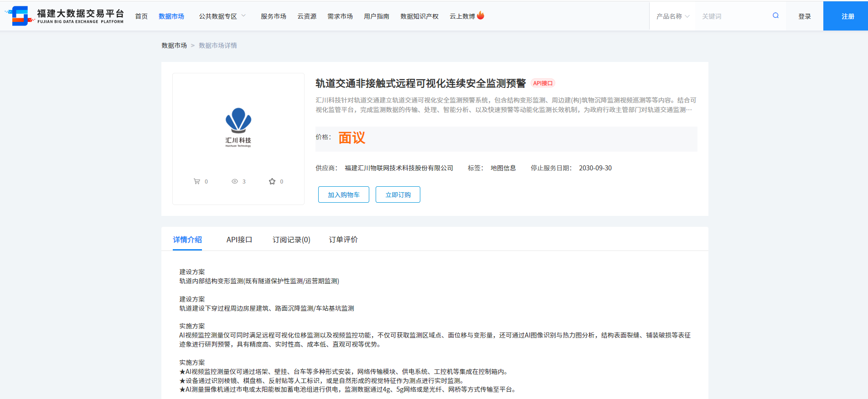Click the product title 轨道交通非接触式远程可视化连续安全监测预警

click(421, 83)
